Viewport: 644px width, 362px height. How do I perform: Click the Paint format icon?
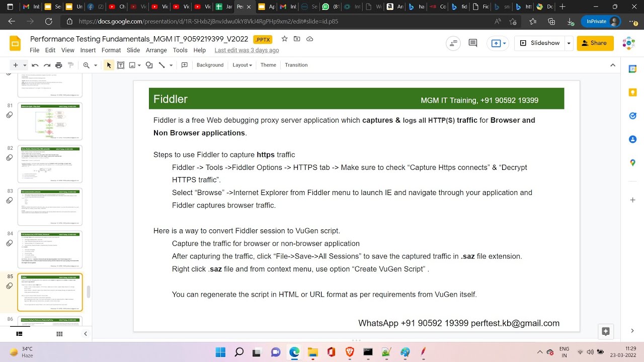click(71, 65)
